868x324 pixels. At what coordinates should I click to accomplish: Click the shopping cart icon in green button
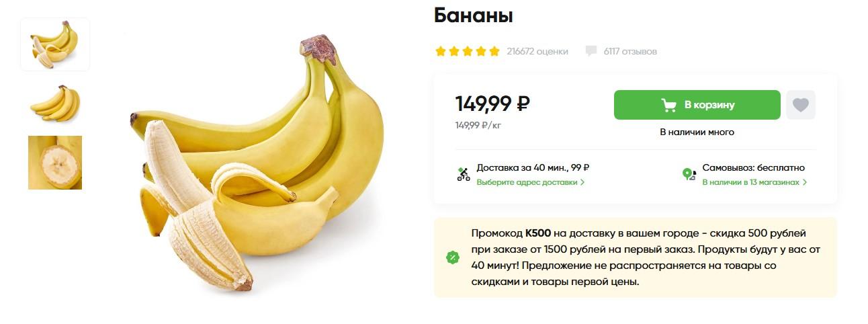(x=668, y=105)
